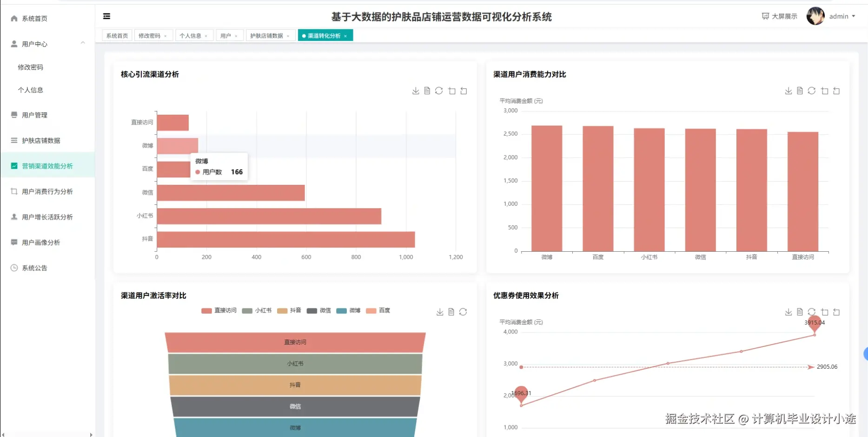Toggle 微信 legend in funnel chart
868x437 pixels.
coord(319,311)
